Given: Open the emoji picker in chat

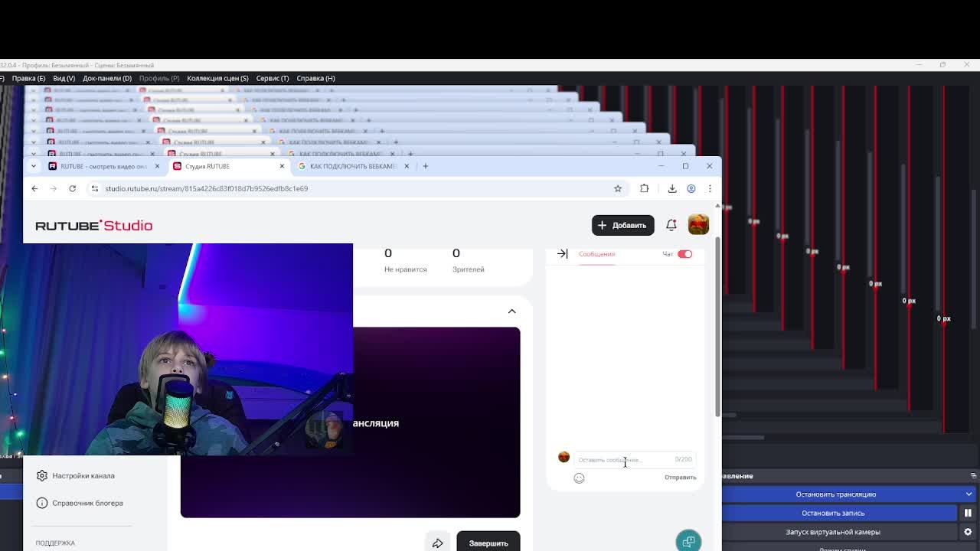Looking at the screenshot, I should [579, 478].
